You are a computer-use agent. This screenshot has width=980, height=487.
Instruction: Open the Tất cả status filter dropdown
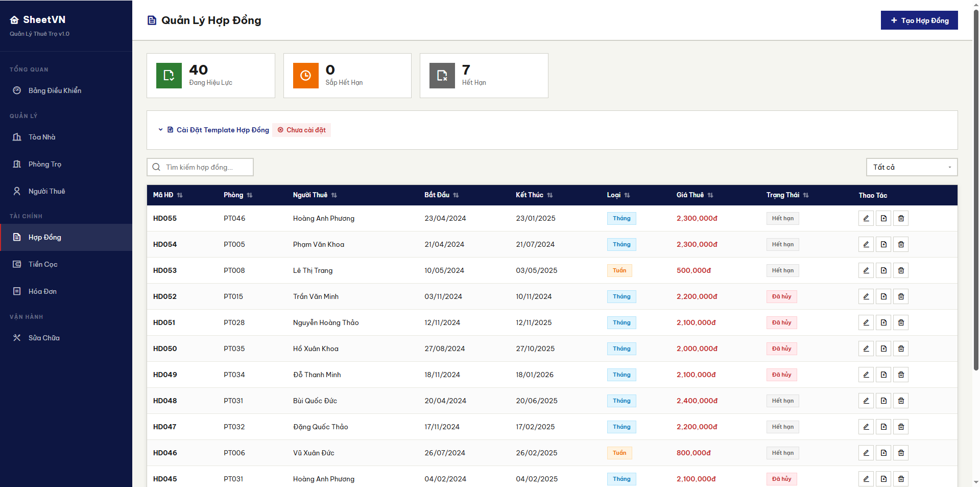point(912,167)
